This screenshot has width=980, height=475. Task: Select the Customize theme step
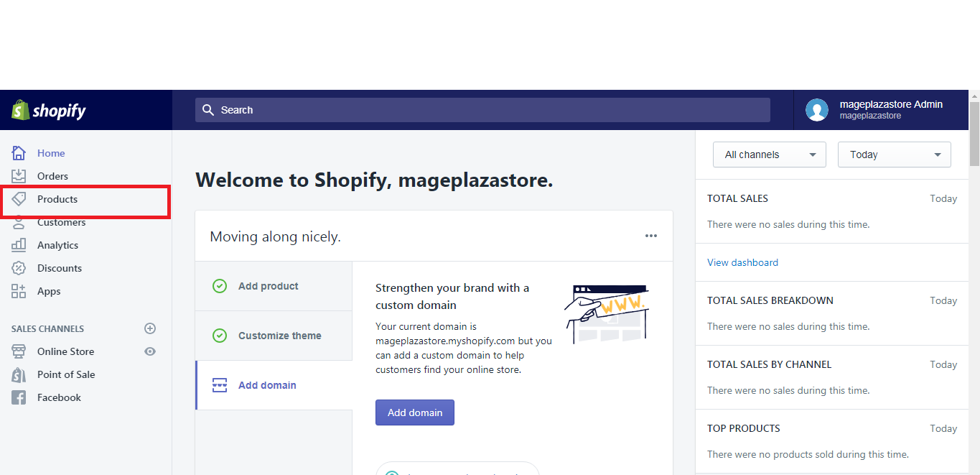point(274,336)
